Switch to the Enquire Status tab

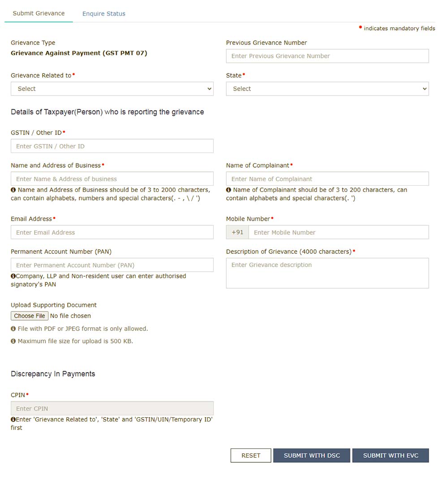(104, 14)
